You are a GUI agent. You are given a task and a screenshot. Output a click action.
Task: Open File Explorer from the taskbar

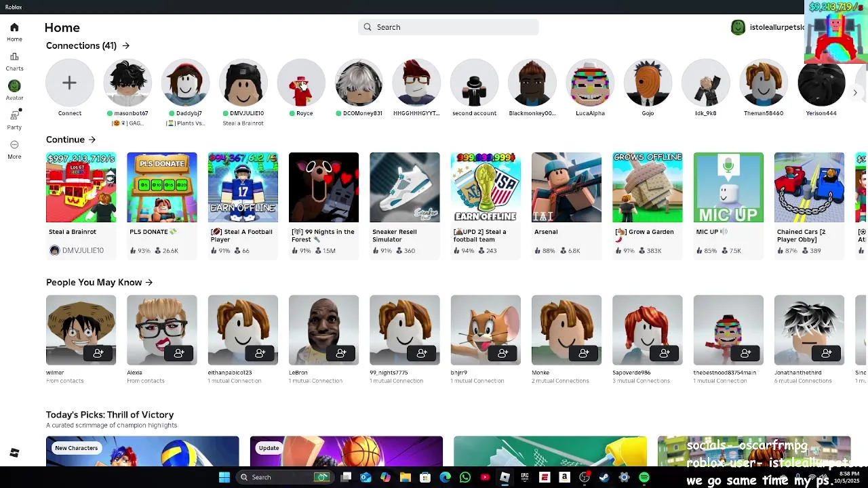pos(405,477)
